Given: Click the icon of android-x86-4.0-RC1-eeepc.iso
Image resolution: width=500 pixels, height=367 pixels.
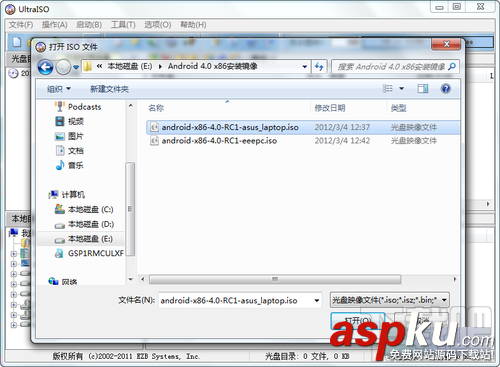Looking at the screenshot, I should tap(154, 141).
